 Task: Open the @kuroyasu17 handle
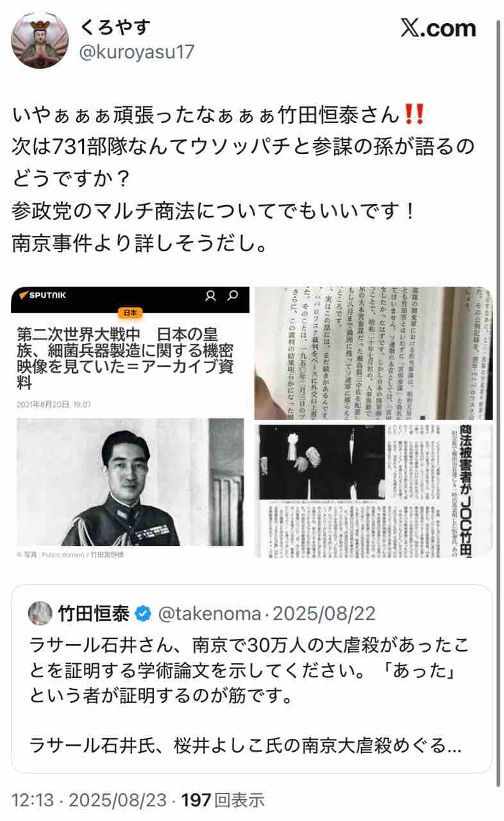click(x=136, y=52)
